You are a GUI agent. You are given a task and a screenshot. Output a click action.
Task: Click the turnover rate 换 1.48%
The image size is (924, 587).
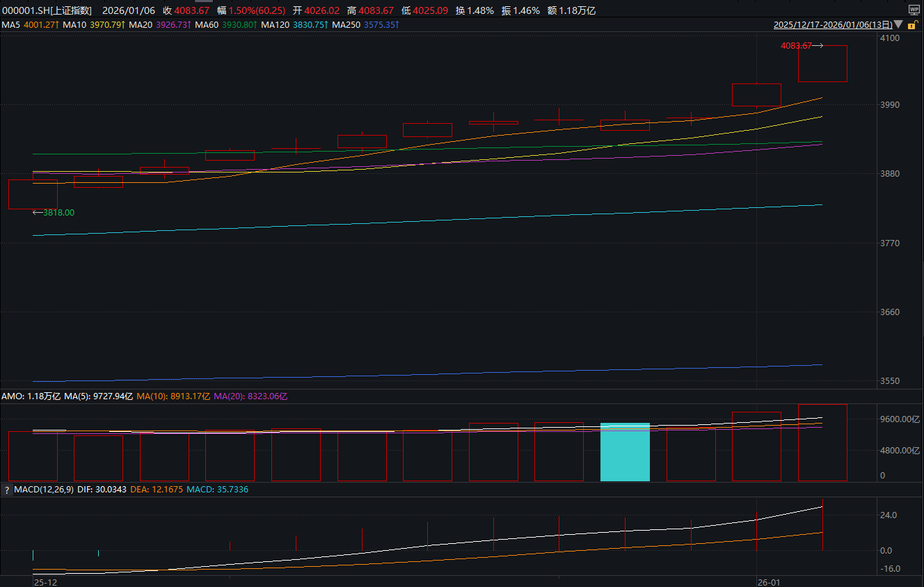click(475, 10)
